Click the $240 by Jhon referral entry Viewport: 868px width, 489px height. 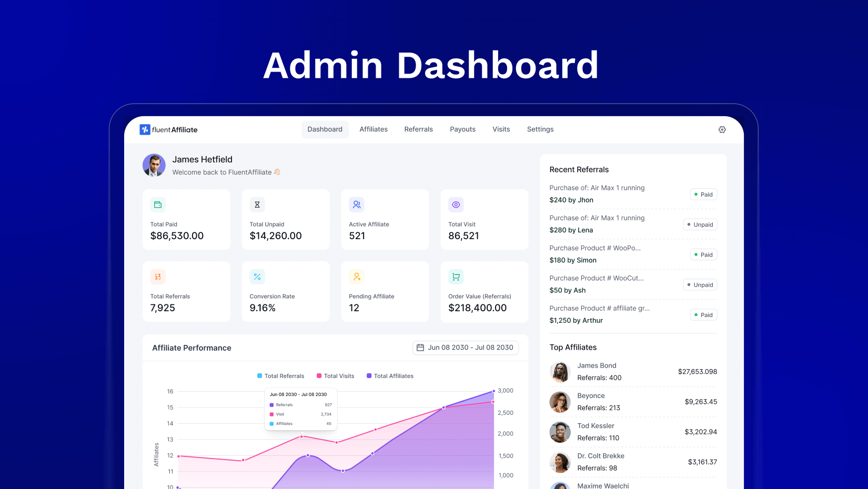click(571, 200)
